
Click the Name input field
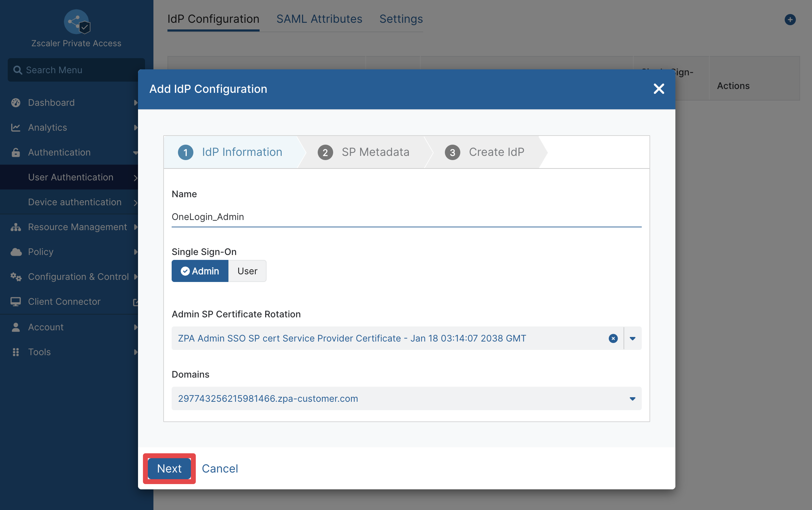(x=406, y=217)
